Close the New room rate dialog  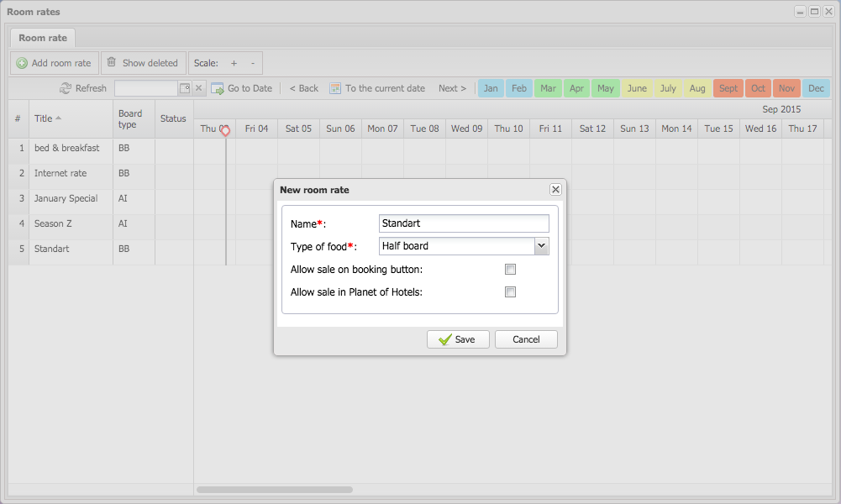click(555, 189)
